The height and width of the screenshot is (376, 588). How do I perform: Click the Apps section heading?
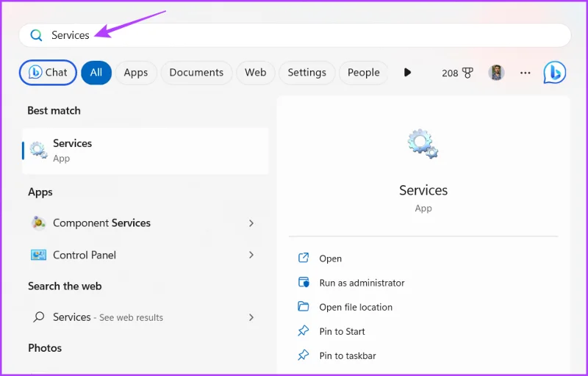point(40,192)
